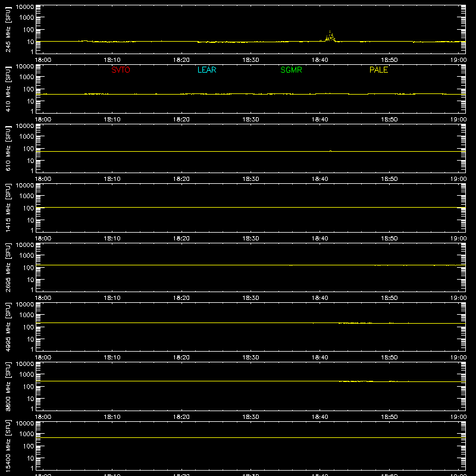Click the 18:50 tick label below 610 MHz plot
The image size is (476, 476).
pyautogui.click(x=389, y=179)
